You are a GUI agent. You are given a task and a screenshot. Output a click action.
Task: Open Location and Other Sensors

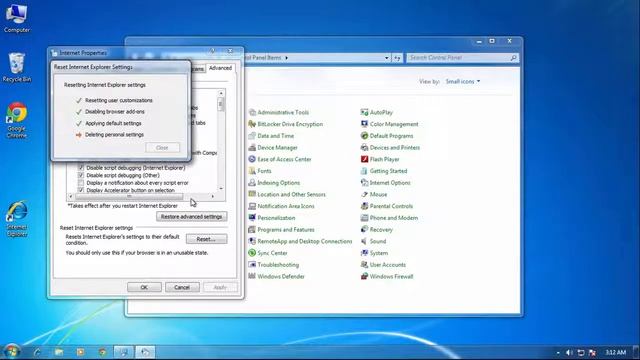click(287, 195)
